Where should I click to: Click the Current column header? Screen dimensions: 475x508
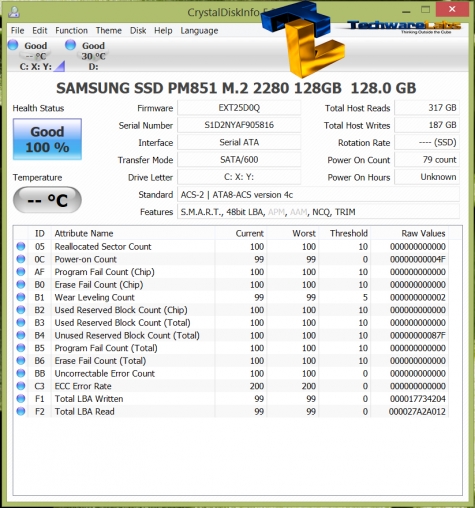[x=241, y=233]
